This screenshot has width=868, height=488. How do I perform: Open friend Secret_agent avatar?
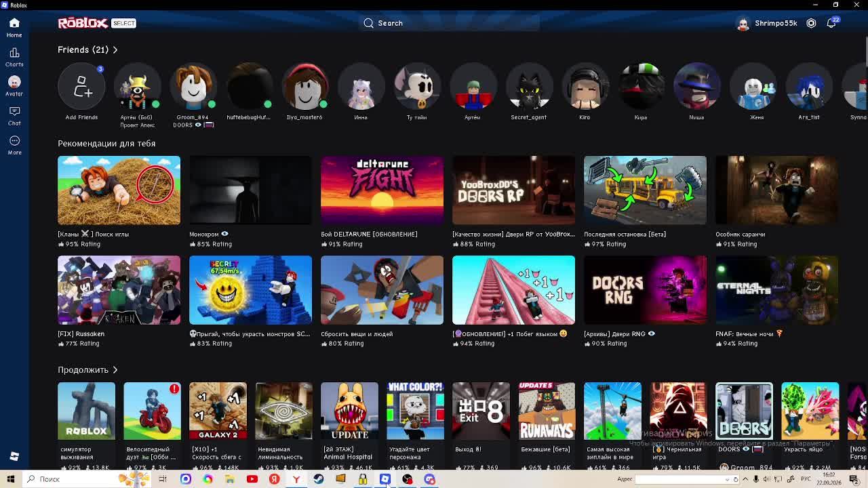pyautogui.click(x=529, y=87)
